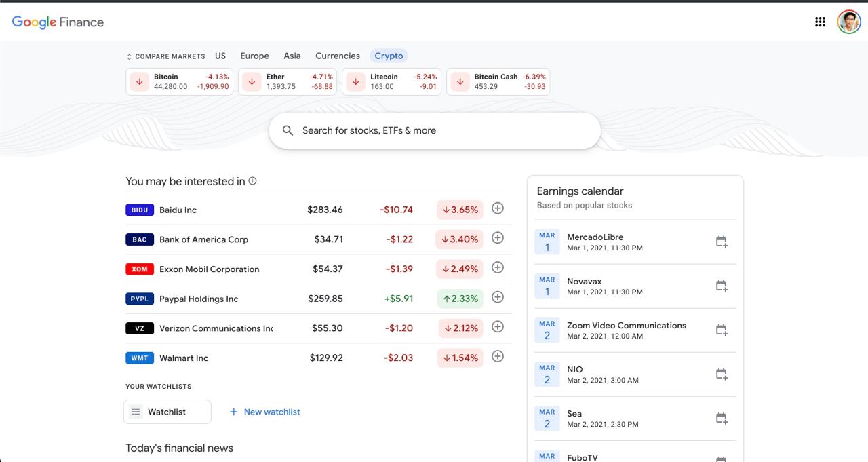Open Paypal Holdings Inc stock name

[199, 299]
